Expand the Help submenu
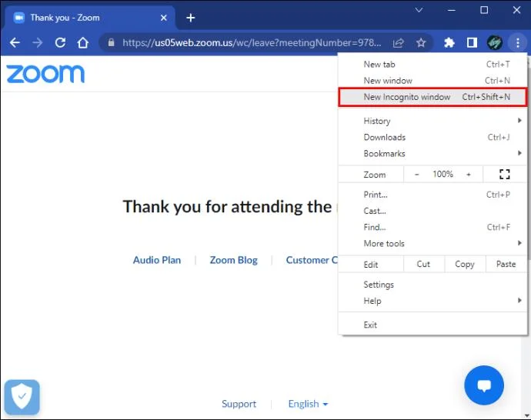531x420 pixels. 432,301
